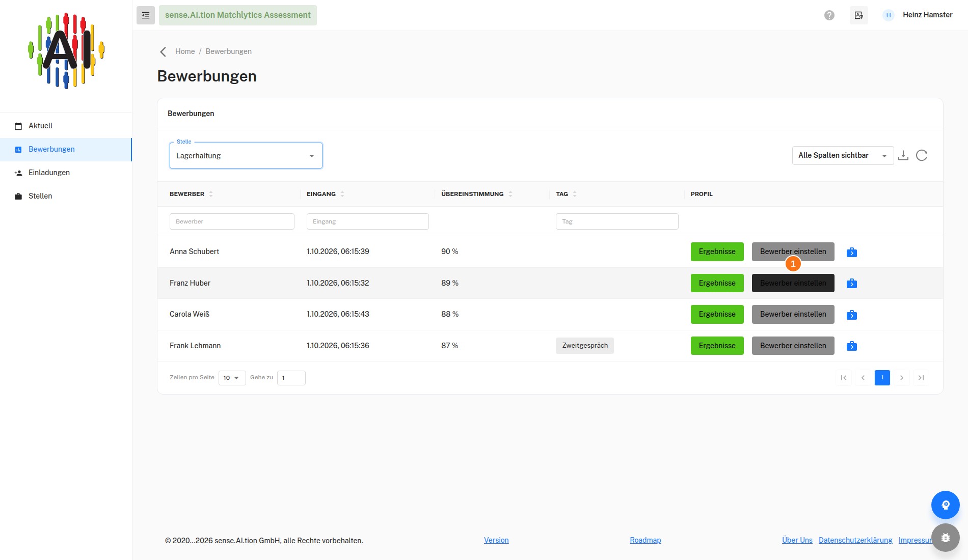Open the Alle Spalten sichtbar dropdown
The width and height of the screenshot is (968, 560).
pyautogui.click(x=843, y=155)
